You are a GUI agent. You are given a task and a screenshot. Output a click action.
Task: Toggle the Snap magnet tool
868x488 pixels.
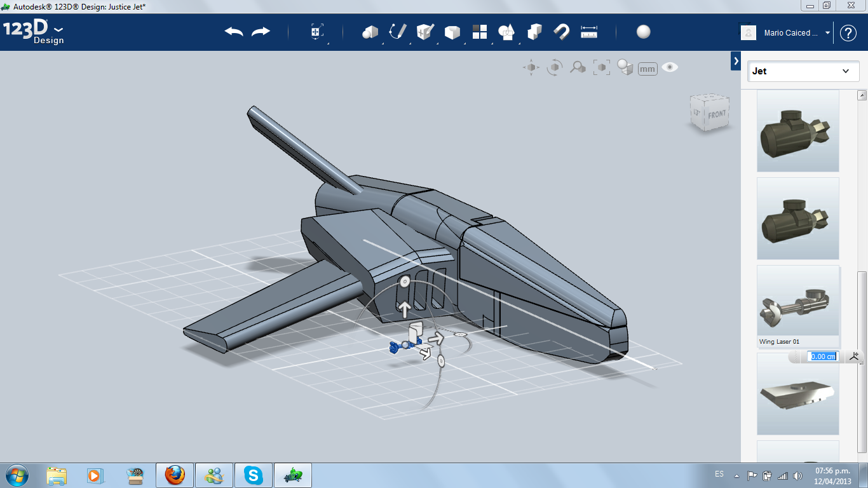pyautogui.click(x=561, y=32)
